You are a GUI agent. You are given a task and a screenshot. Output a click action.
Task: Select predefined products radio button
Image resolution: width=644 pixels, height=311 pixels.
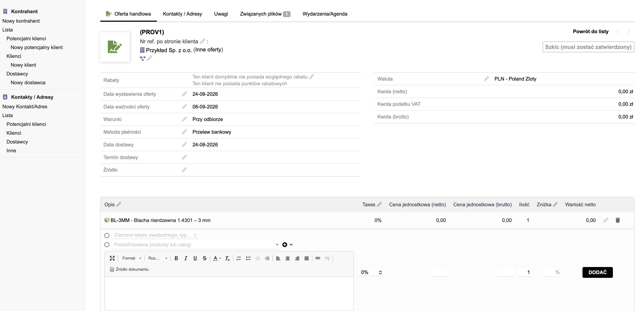click(107, 245)
